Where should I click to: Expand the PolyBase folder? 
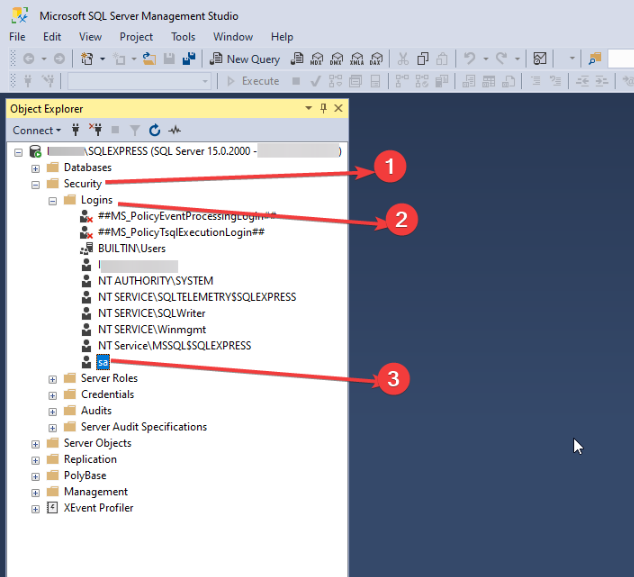[36, 476]
